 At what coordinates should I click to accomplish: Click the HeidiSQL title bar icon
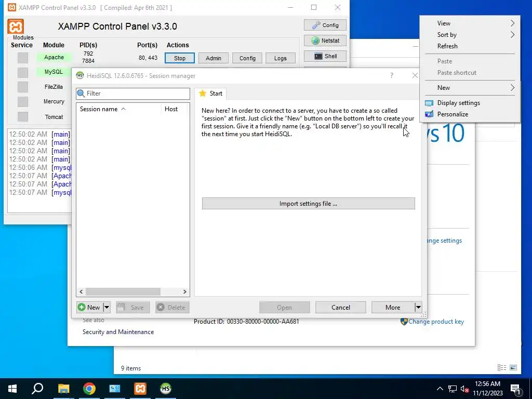tap(79, 76)
